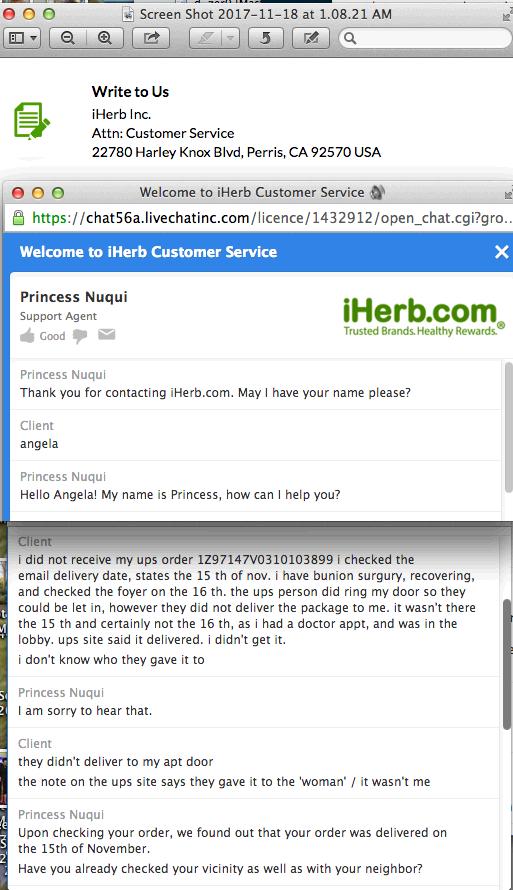This screenshot has width=513, height=890.
Task: Click the iHerb.com logo
Action: [423, 317]
